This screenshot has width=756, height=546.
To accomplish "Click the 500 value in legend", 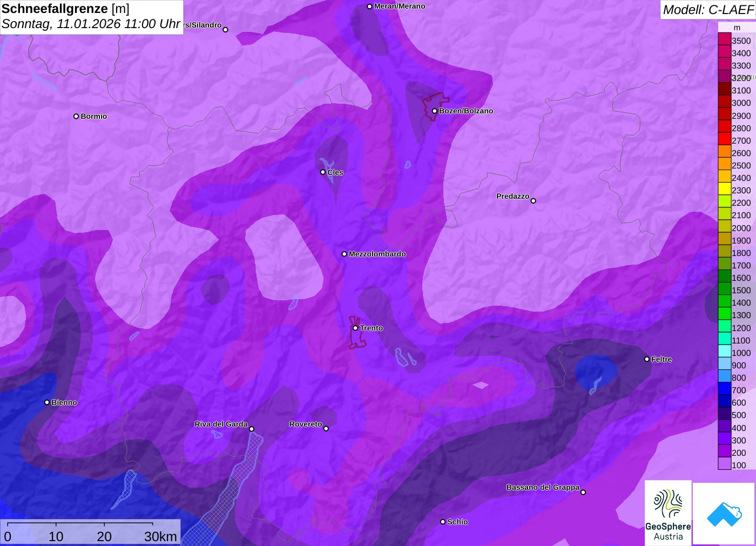I will (x=739, y=415).
